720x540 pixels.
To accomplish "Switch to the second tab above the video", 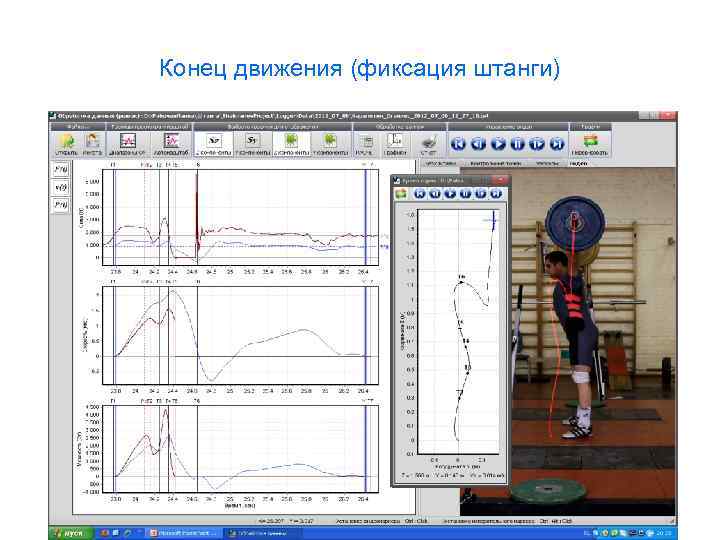I will click(495, 163).
